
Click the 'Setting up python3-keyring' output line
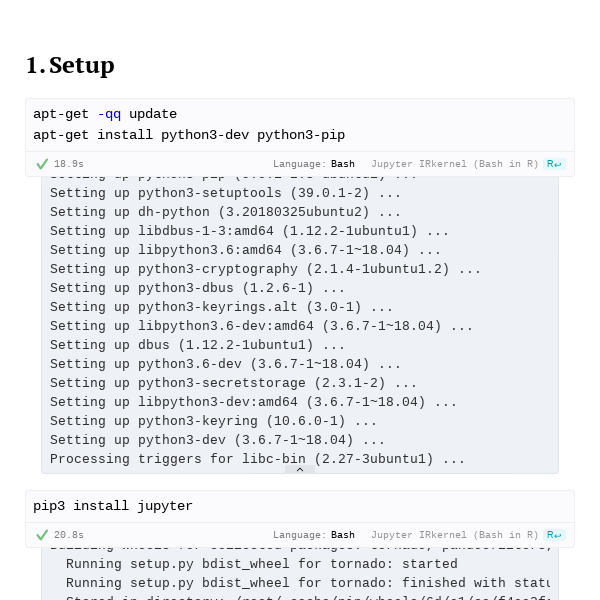coord(213,421)
